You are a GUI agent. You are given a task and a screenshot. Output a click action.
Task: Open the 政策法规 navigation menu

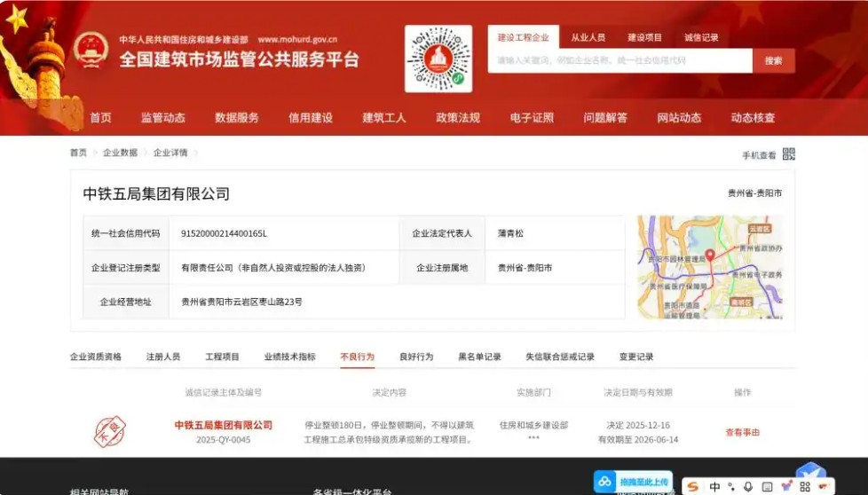(458, 118)
